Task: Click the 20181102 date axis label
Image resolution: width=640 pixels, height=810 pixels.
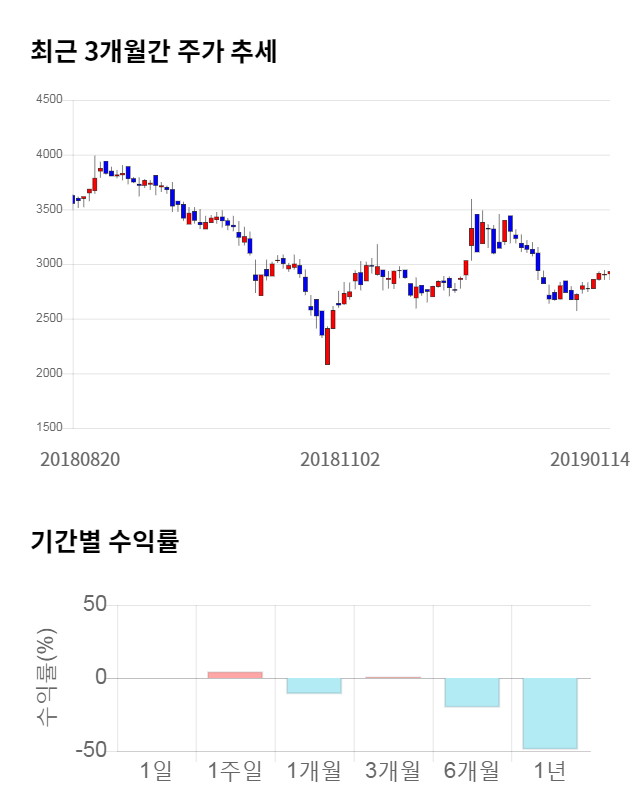Action: pos(341,460)
